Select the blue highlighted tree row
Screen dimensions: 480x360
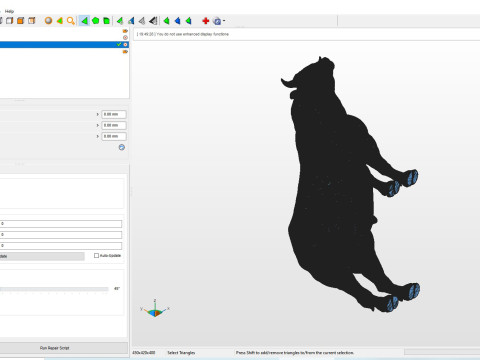point(65,44)
